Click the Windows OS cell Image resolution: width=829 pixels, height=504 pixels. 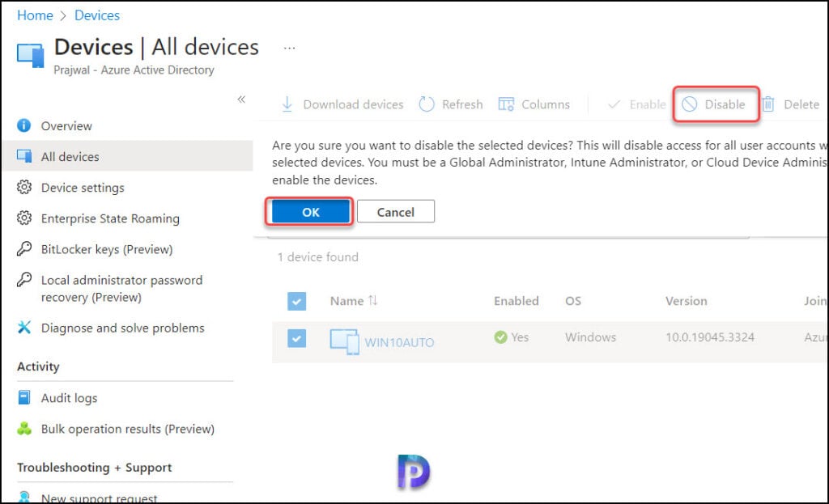click(590, 337)
